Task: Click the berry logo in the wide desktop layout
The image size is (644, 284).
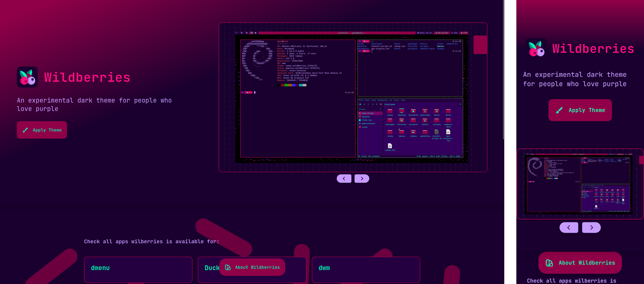Action: (27, 77)
